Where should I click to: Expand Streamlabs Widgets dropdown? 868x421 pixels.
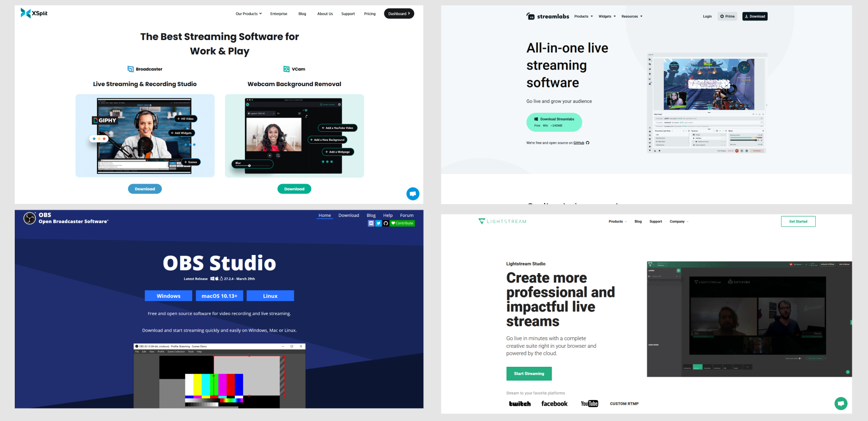[607, 16]
